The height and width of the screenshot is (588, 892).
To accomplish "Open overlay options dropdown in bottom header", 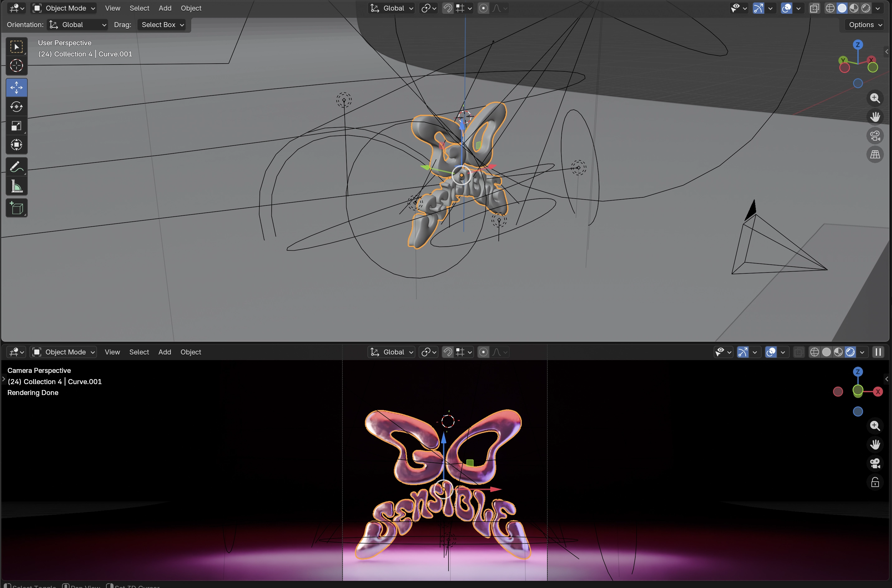I will [783, 352].
